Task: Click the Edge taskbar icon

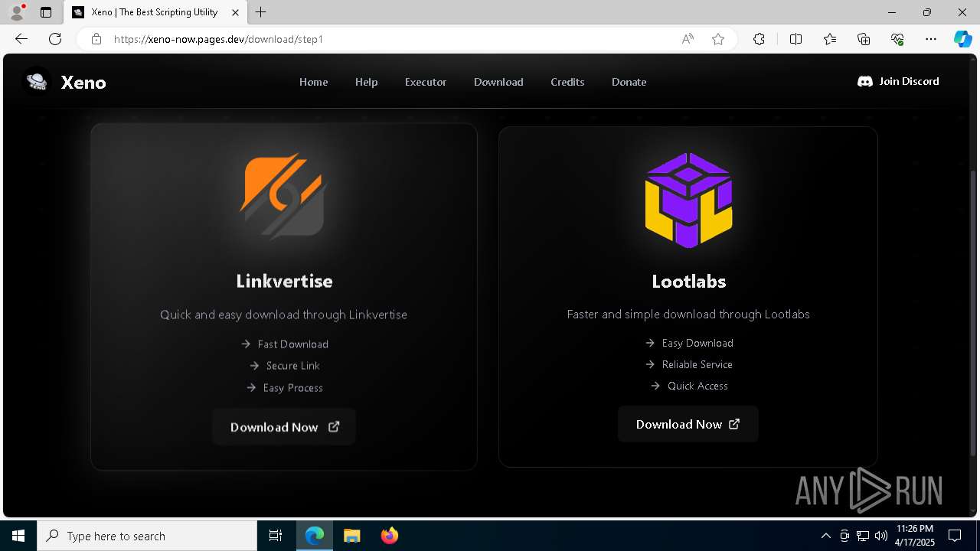Action: (x=315, y=536)
